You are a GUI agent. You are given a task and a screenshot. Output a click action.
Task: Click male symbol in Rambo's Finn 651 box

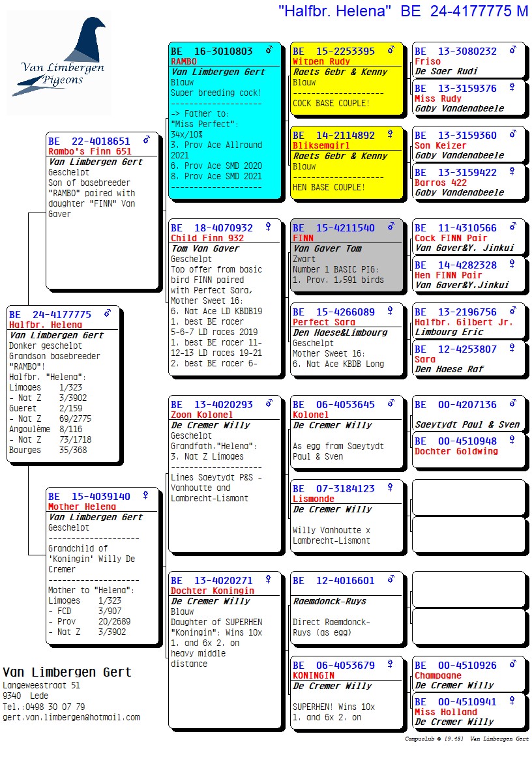pyautogui.click(x=146, y=140)
